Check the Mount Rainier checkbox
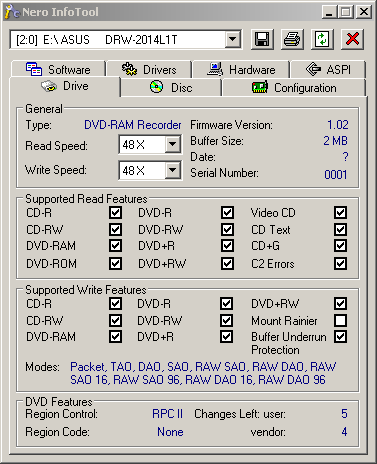The image size is (377, 464). [x=340, y=321]
